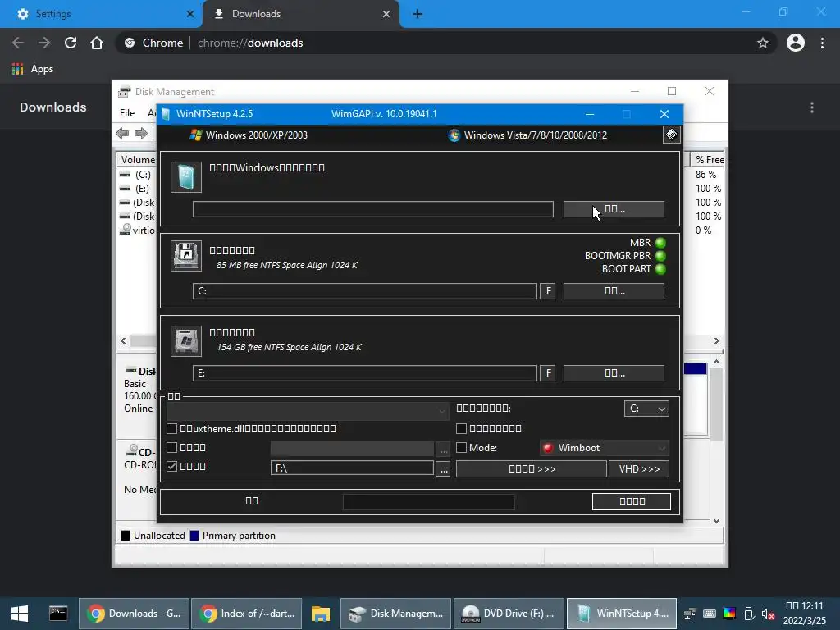Click browse button for Windows installation source
The height and width of the screenshot is (630, 840).
click(x=614, y=209)
